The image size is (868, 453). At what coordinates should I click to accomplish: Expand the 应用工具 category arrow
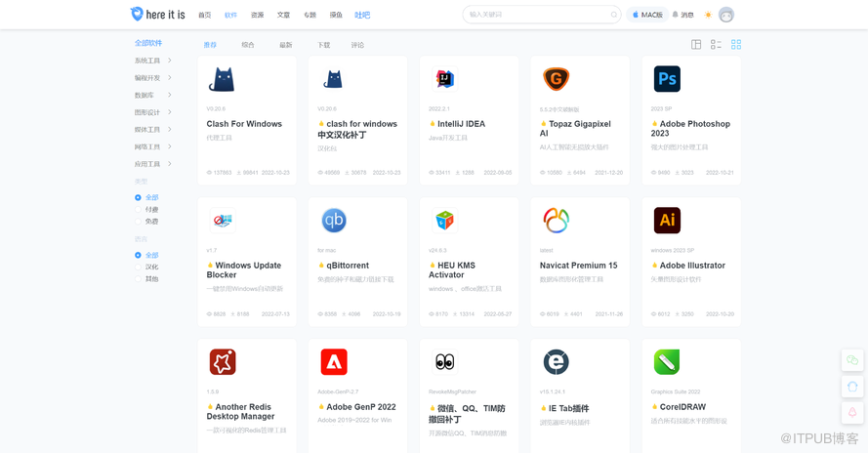169,163
